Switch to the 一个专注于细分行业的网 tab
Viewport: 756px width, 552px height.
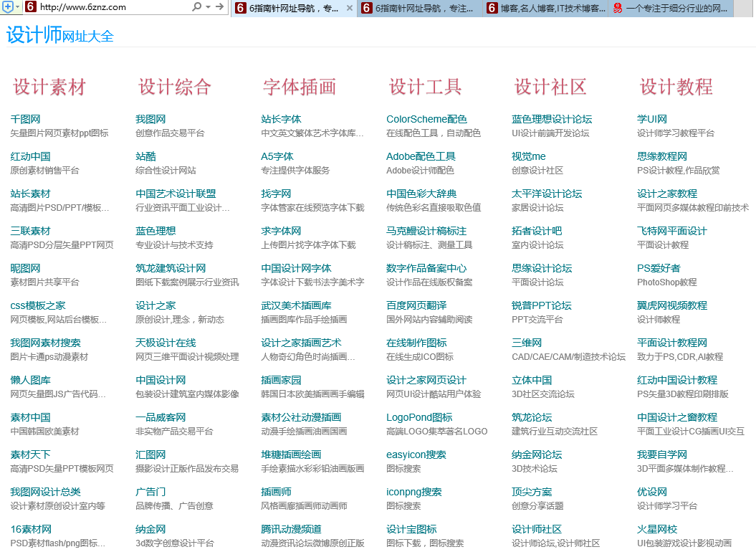click(x=671, y=8)
